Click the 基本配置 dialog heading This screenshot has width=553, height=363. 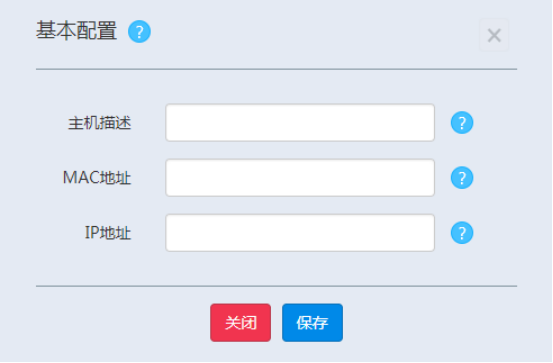(77, 31)
